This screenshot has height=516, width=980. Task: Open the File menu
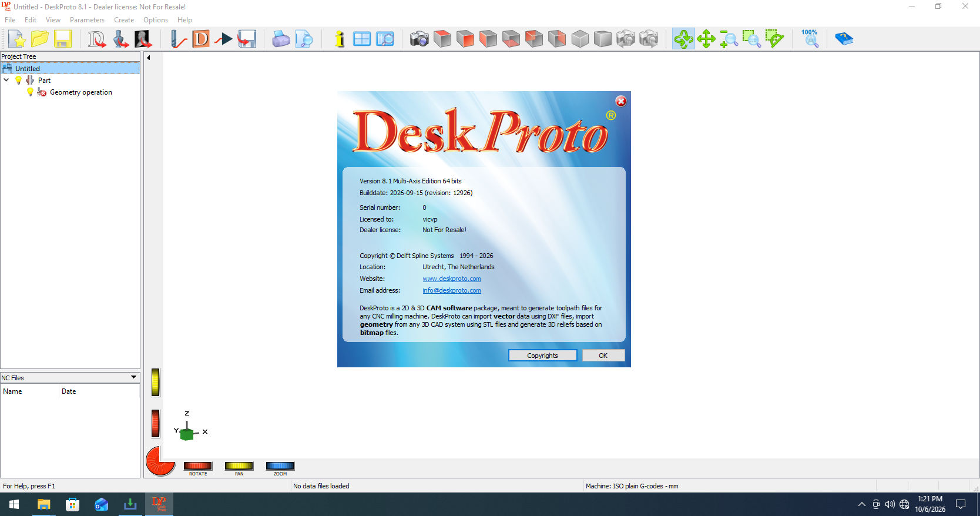pyautogui.click(x=10, y=20)
